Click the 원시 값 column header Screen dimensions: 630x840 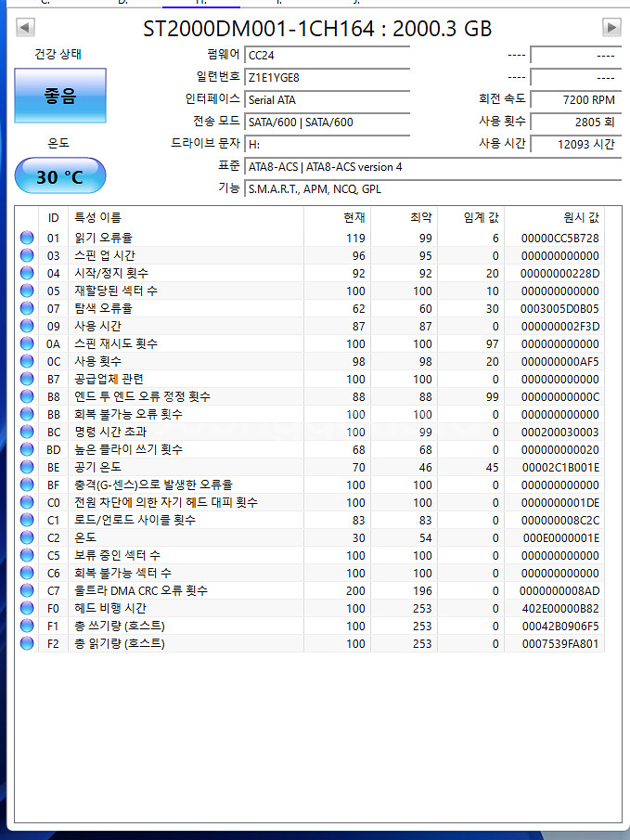(555, 217)
